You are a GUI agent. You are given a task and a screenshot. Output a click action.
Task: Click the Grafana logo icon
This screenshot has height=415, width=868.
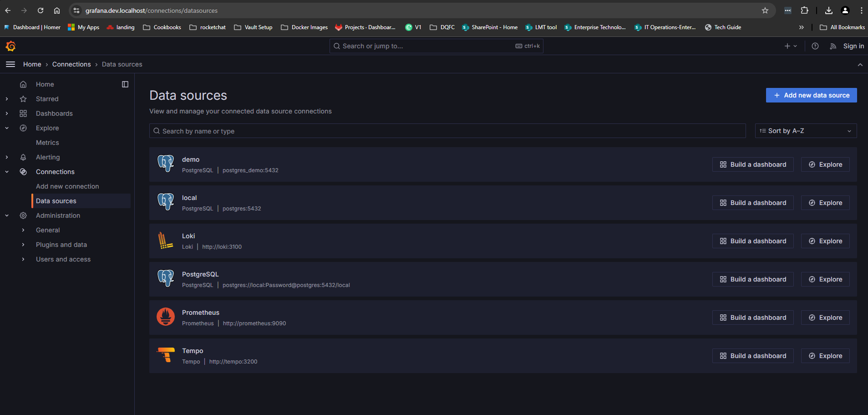click(x=10, y=46)
